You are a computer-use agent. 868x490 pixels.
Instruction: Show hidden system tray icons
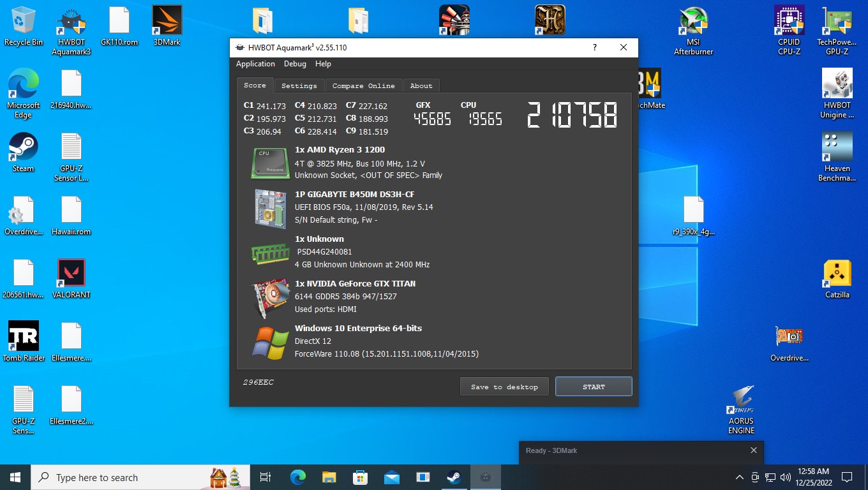[x=740, y=477]
